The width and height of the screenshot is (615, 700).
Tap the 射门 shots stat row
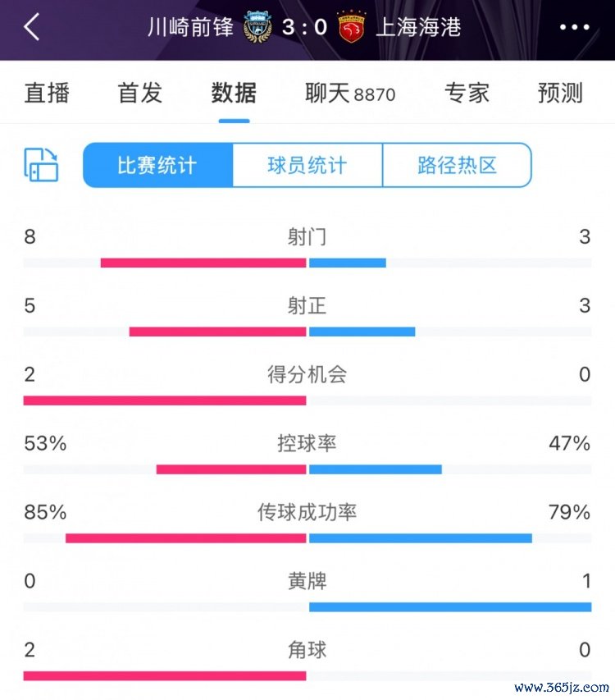307,248
